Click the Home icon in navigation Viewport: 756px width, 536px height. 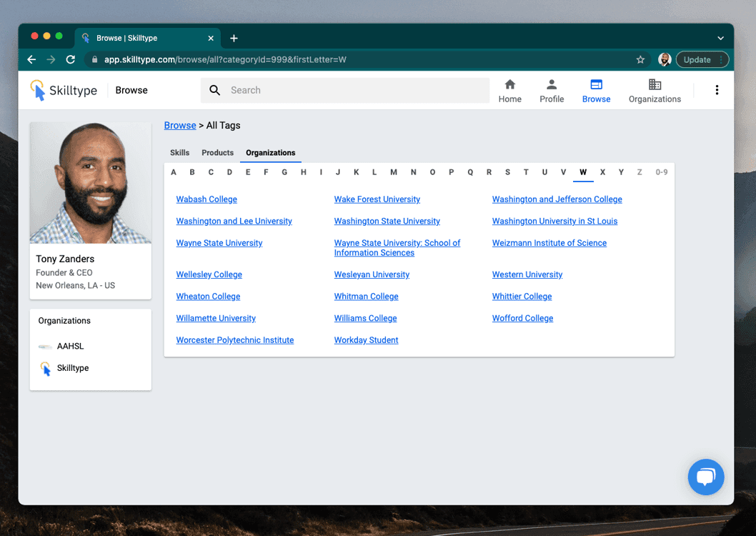(x=509, y=85)
